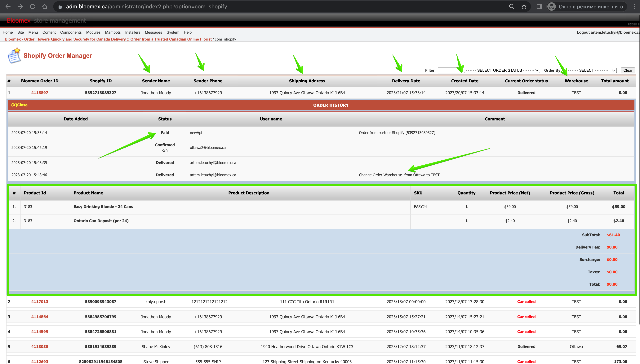Open Bloomex order 4114864
The width and height of the screenshot is (640, 364).
[40, 317]
